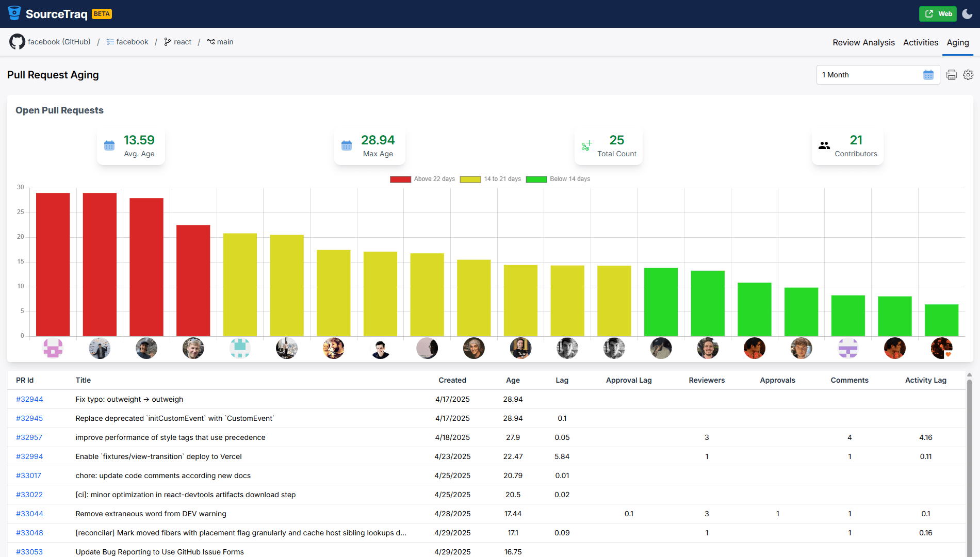Click the Total Count pull request icon
Image resolution: width=980 pixels, height=557 pixels.
(586, 146)
